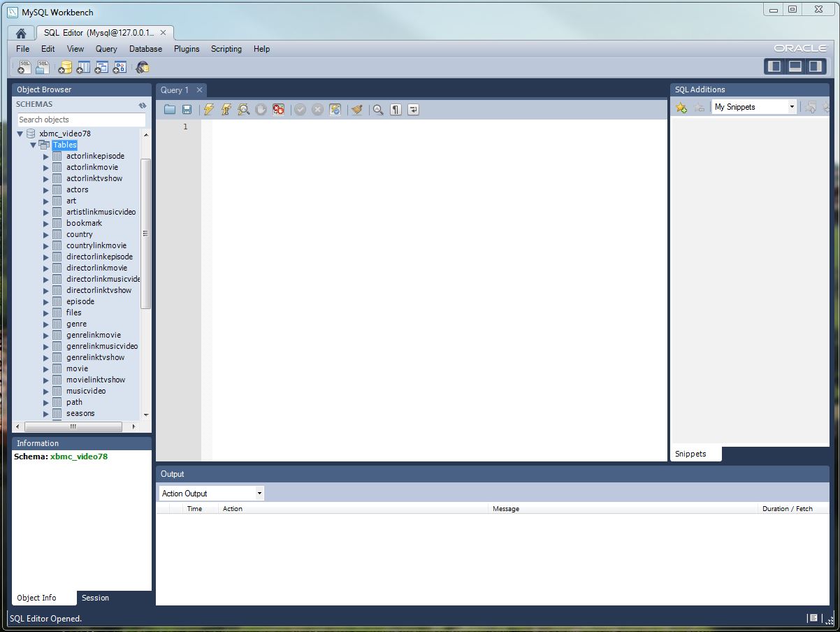Select the musicvideo table in schema tree
The width and height of the screenshot is (840, 632).
coord(86,391)
